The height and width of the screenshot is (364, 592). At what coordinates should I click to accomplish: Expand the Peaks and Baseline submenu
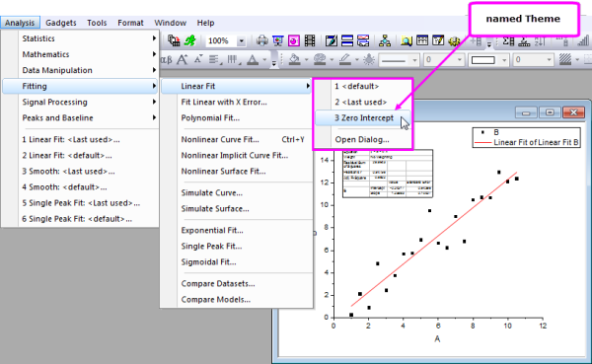click(81, 117)
